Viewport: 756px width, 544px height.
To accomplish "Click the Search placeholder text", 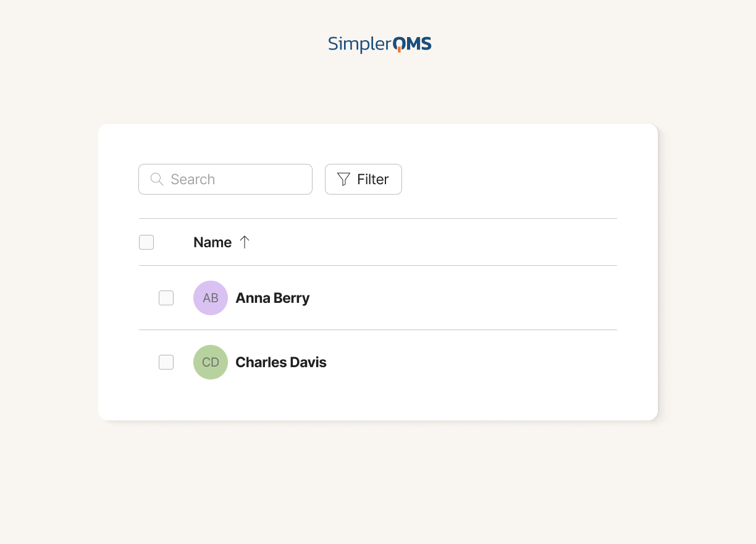I will tap(193, 179).
